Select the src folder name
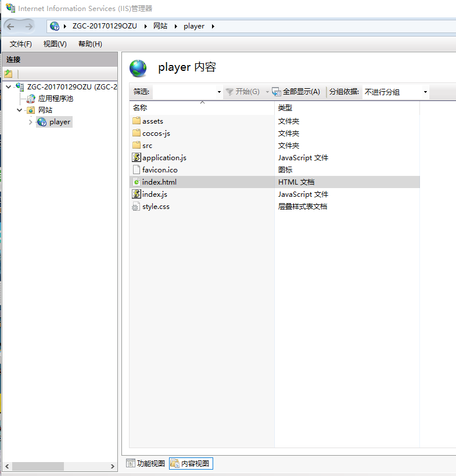Viewport: 456px width, 476px height. tap(148, 145)
